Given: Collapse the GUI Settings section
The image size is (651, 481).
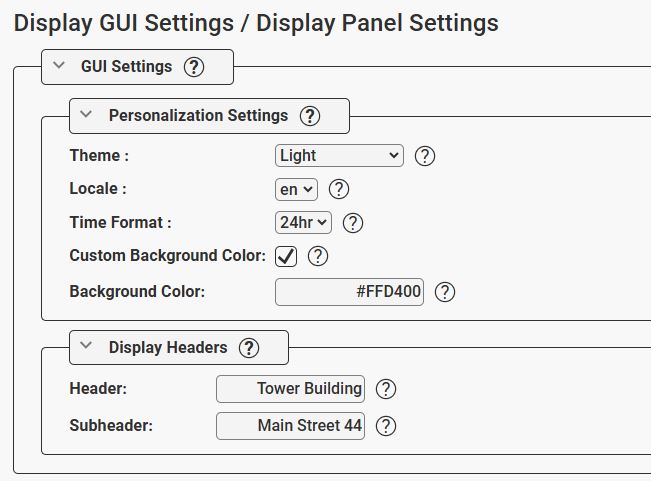Looking at the screenshot, I should pos(59,67).
